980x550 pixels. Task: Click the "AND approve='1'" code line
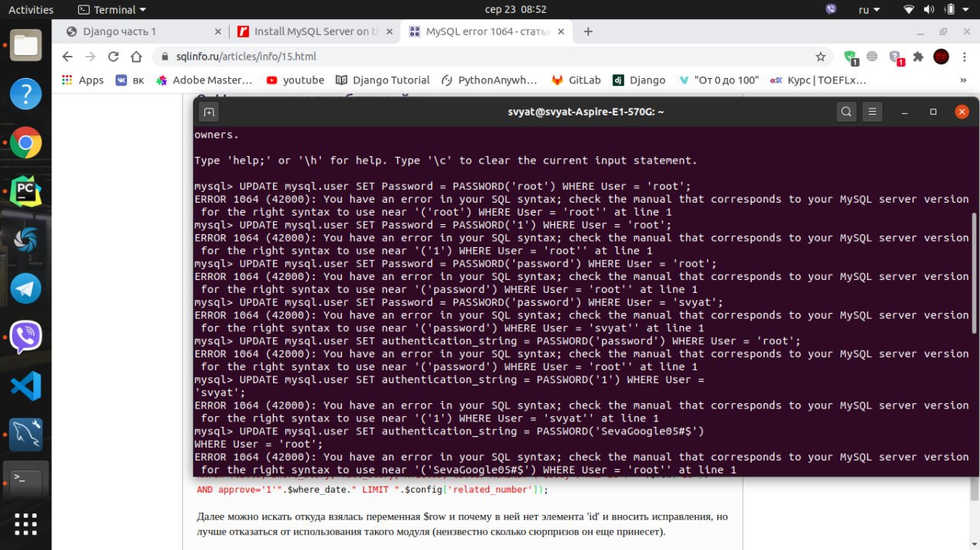[373, 490]
